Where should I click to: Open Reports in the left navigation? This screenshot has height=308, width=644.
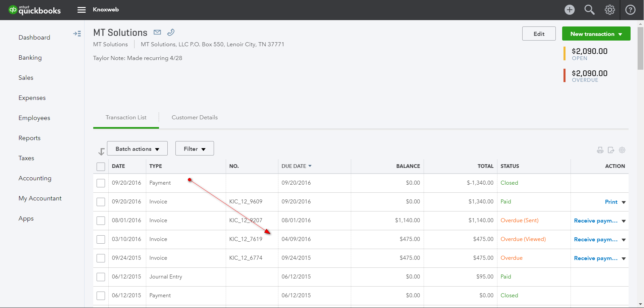30,138
